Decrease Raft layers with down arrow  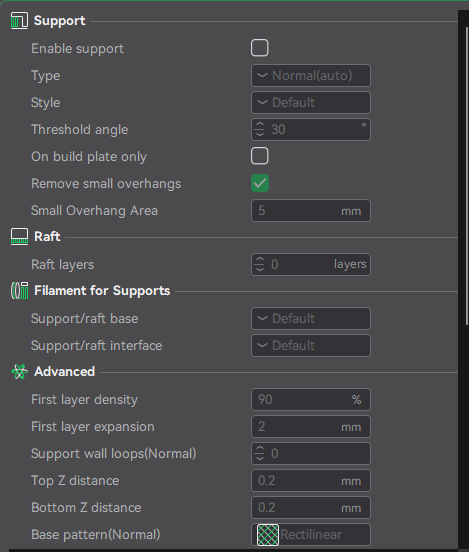(260, 269)
